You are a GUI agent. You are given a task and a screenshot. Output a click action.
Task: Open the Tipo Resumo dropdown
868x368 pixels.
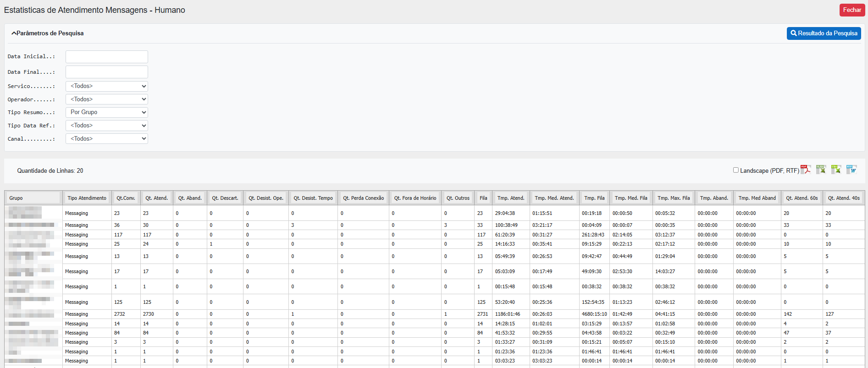[x=106, y=112]
